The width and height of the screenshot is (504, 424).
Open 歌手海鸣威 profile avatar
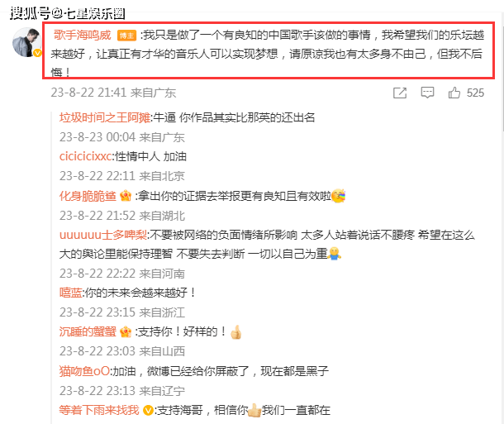(26, 43)
